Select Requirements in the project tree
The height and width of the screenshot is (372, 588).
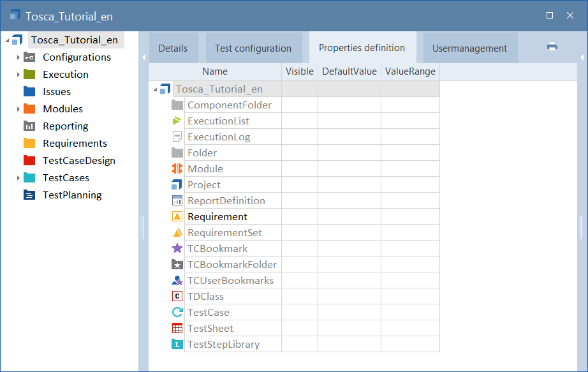point(75,144)
